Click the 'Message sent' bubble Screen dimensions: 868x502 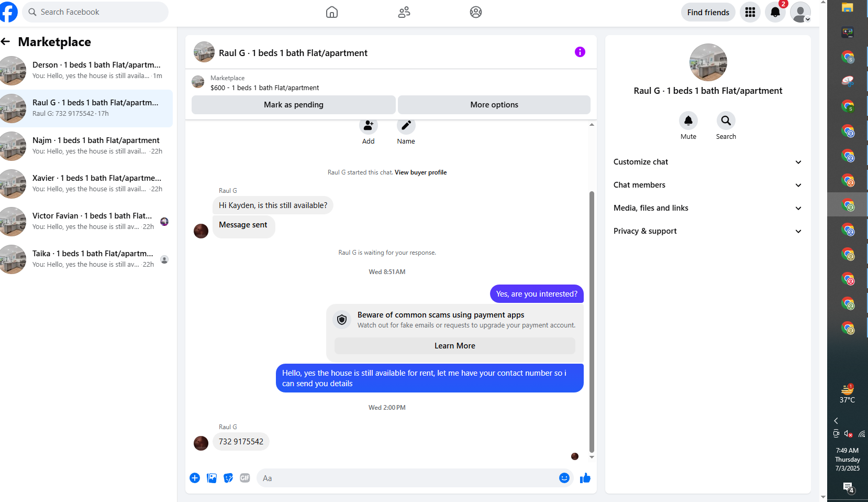243,227
